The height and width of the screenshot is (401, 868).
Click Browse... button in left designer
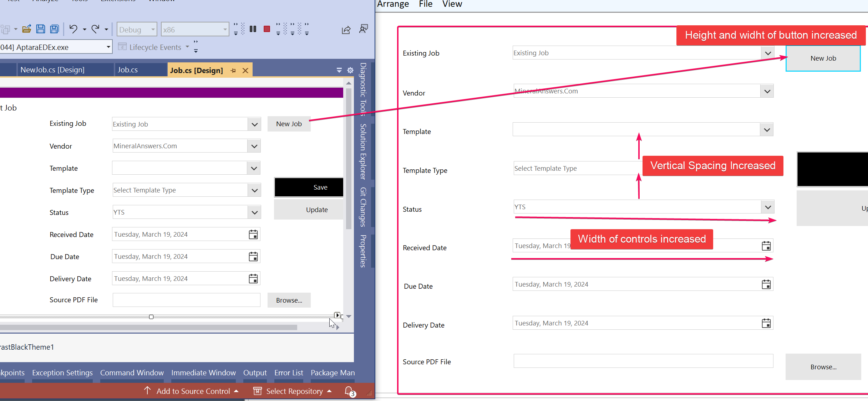[x=289, y=300]
